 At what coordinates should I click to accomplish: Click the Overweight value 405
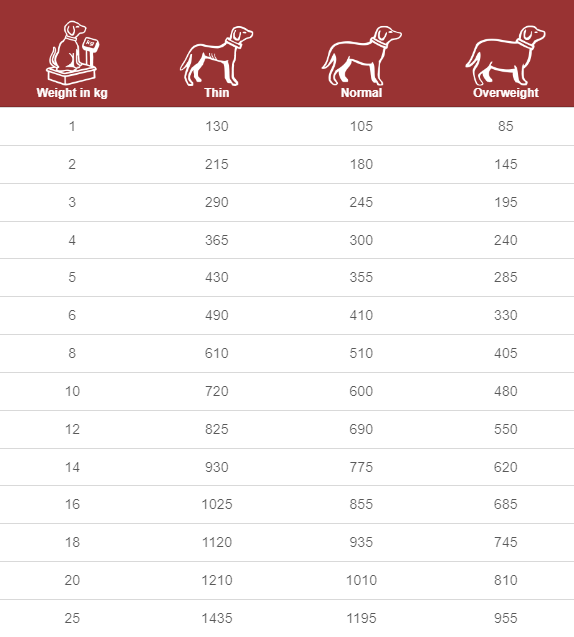tap(506, 353)
